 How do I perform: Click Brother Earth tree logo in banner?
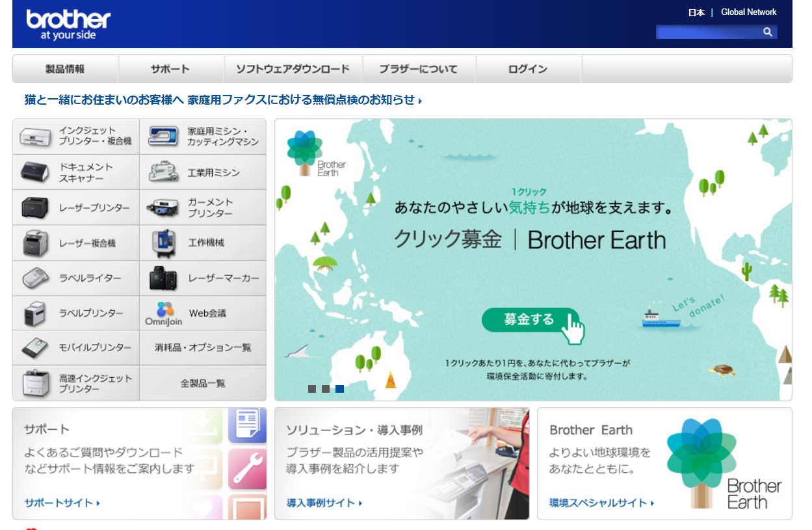tap(315, 153)
